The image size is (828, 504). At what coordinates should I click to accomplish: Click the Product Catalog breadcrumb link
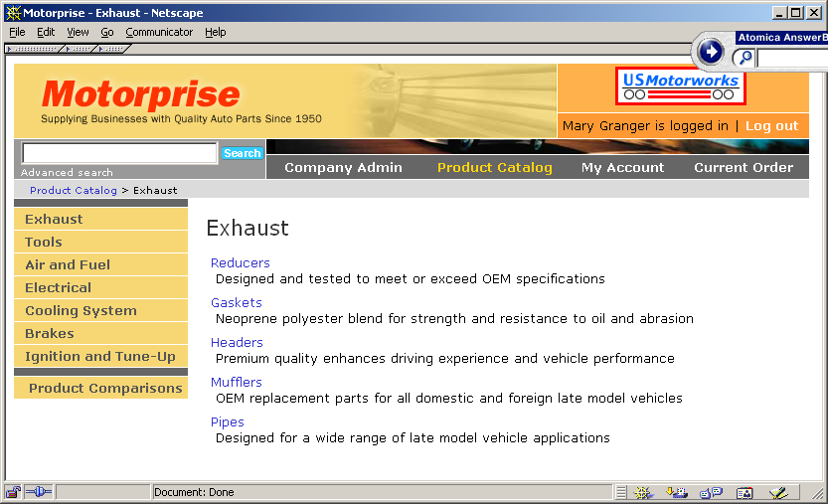point(74,190)
